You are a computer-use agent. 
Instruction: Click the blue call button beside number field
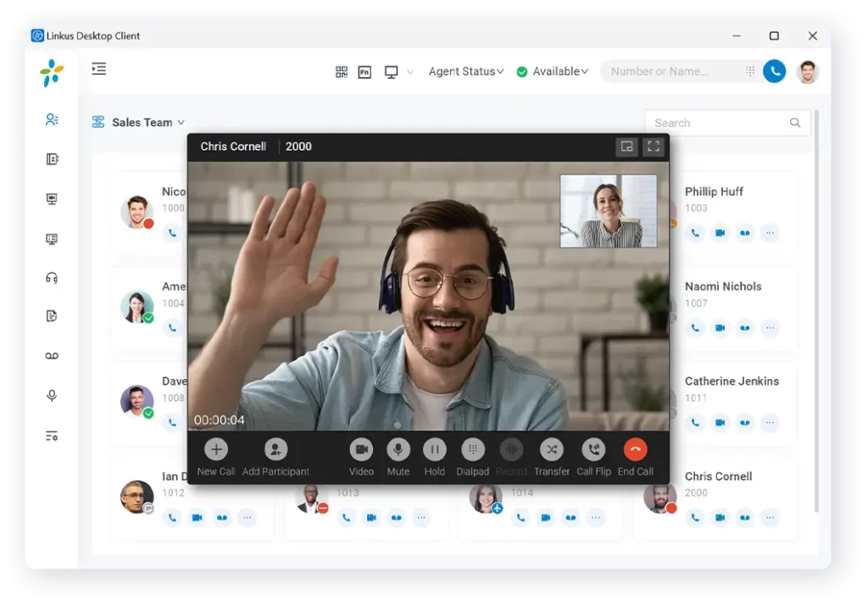point(774,71)
